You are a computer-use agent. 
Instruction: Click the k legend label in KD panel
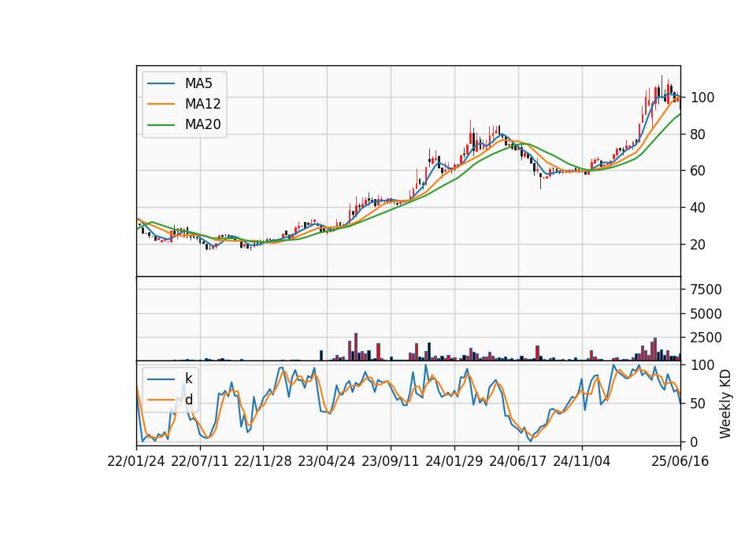point(189,379)
